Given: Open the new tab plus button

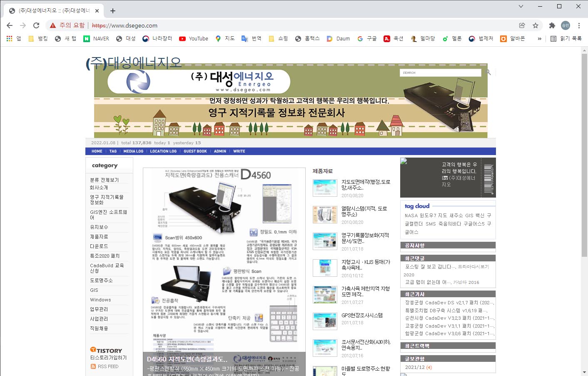Looking at the screenshot, I should (x=113, y=11).
